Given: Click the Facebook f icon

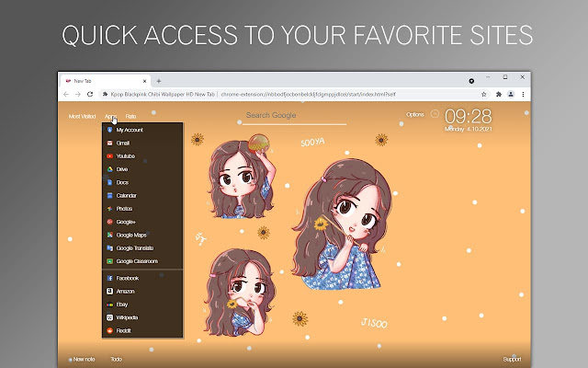Looking at the screenshot, I should pyautogui.click(x=109, y=278).
